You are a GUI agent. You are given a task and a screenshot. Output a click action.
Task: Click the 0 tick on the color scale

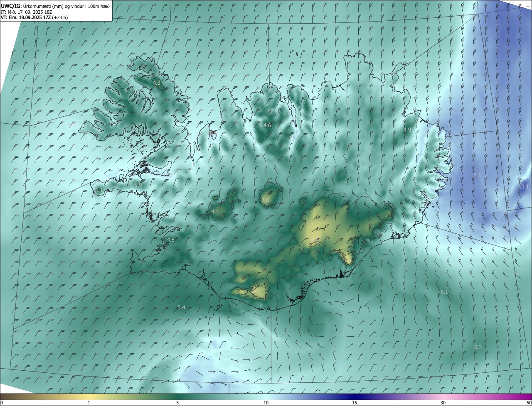(x=2, y=403)
